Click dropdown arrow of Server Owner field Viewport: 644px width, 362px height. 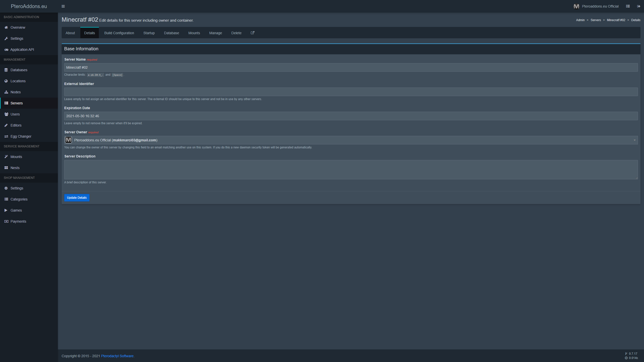[x=634, y=140]
